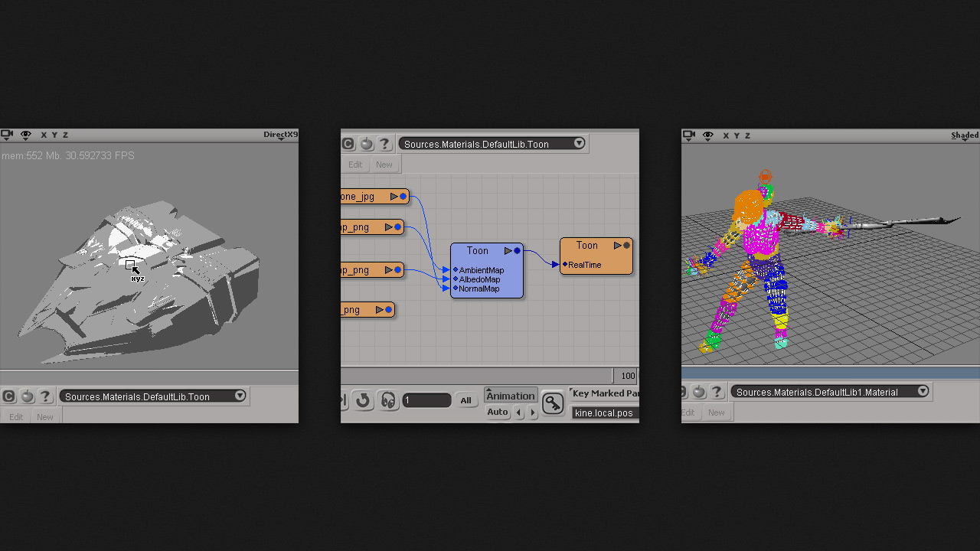Click eye visibility icon in Shaded viewport
This screenshot has height=551, width=980.
point(707,135)
